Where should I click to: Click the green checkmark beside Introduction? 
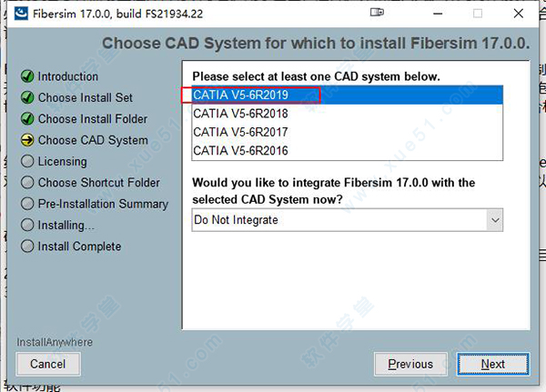[x=27, y=76]
